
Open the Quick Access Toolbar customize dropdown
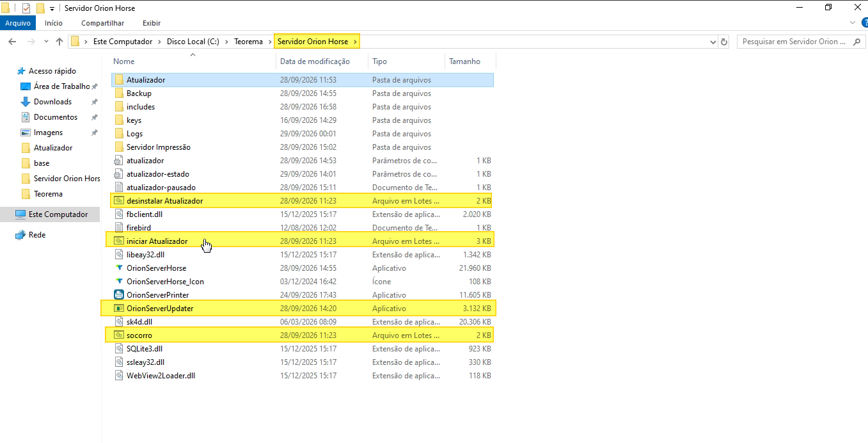52,9
